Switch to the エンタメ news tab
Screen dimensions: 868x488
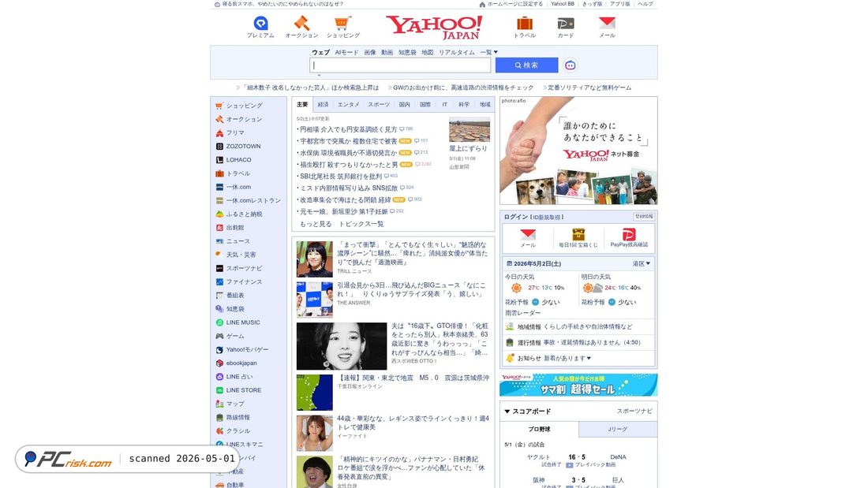click(x=348, y=105)
